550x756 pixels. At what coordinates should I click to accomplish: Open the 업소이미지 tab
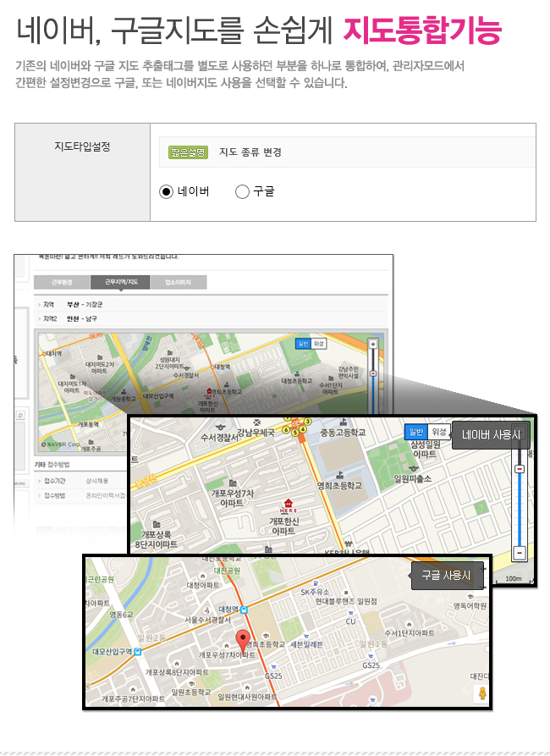pyautogui.click(x=178, y=282)
